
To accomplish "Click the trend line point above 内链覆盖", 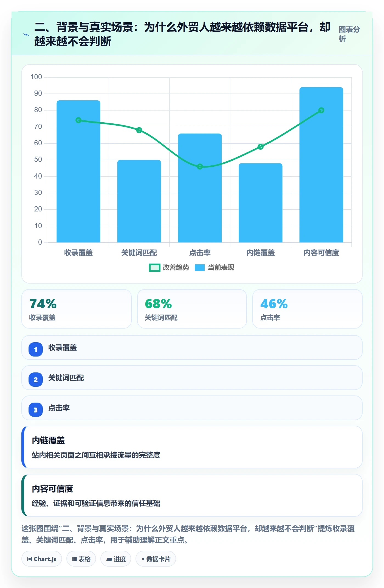I will pyautogui.click(x=261, y=147).
